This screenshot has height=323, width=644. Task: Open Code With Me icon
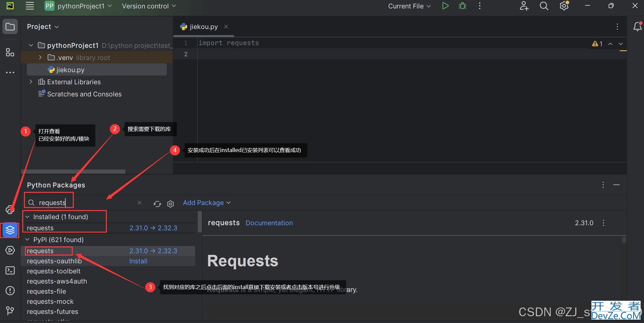click(524, 6)
